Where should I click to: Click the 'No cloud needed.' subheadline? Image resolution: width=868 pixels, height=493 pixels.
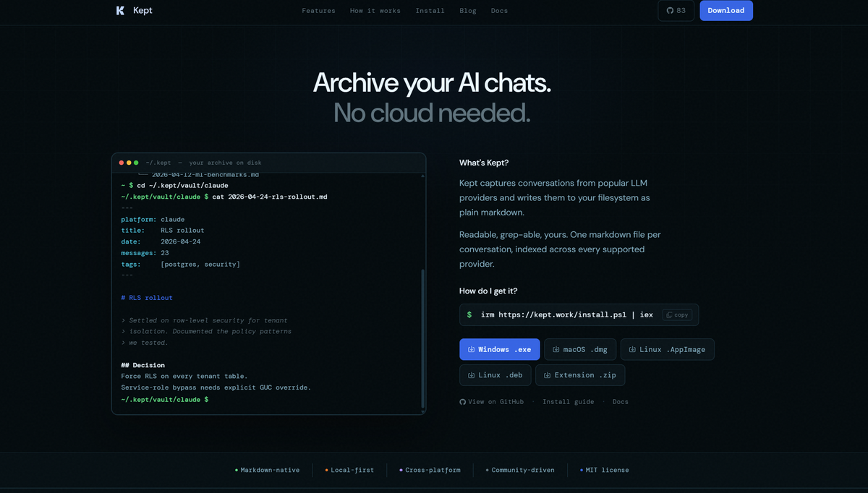pos(432,113)
